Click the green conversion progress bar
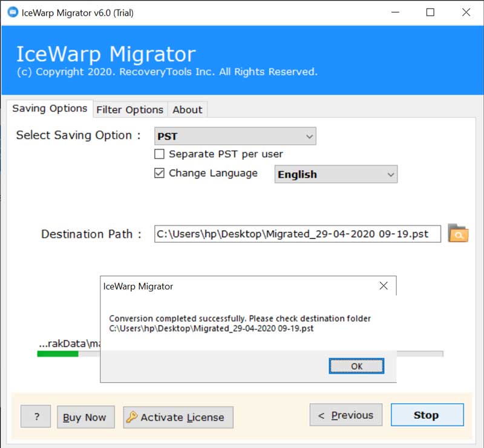484x448 pixels. pos(57,354)
